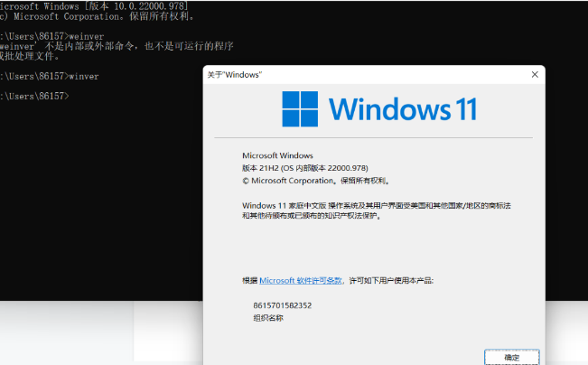This screenshot has height=365, width=588.
Task: Click the large Windows 11 wordmark
Action: pos(402,109)
